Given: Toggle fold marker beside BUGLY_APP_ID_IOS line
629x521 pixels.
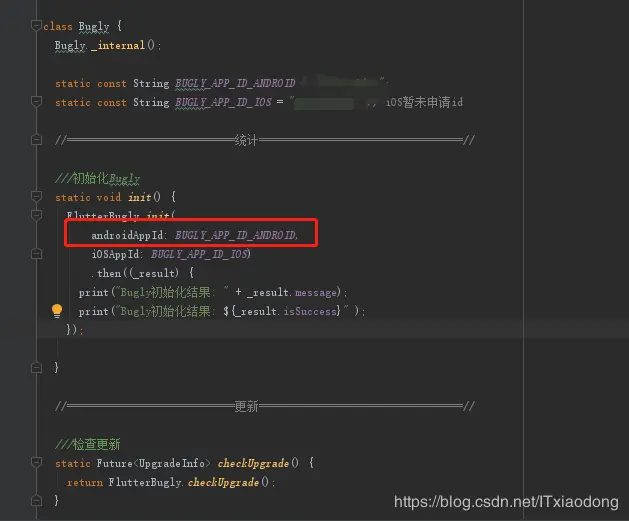Looking at the screenshot, I should 36,102.
